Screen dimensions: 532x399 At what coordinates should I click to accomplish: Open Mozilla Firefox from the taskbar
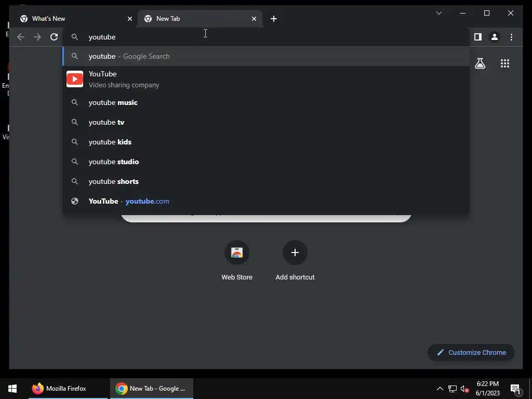pos(68,389)
